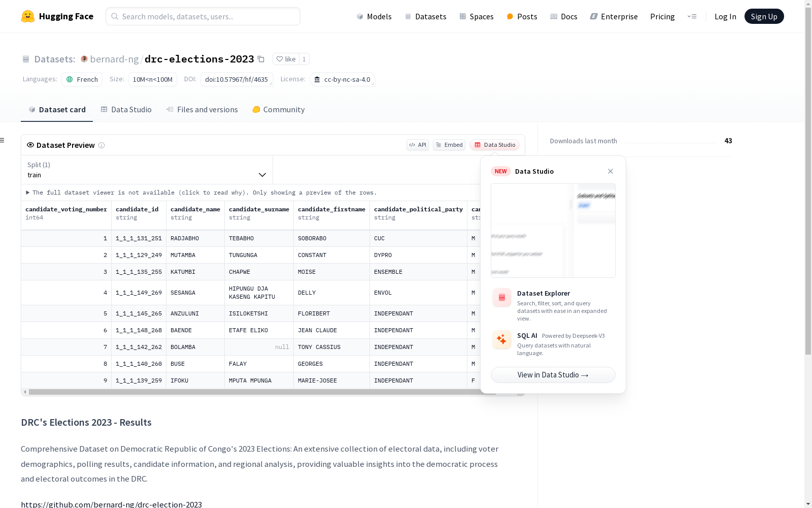
Task: Click the HIPUNGU DJA KASENG KAPITU cell
Action: pyautogui.click(x=259, y=293)
